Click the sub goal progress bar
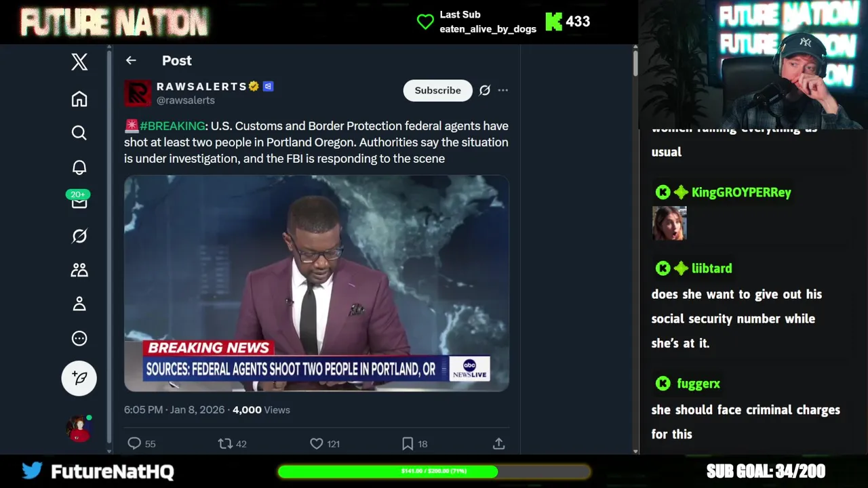The height and width of the screenshot is (488, 868). [x=434, y=471]
